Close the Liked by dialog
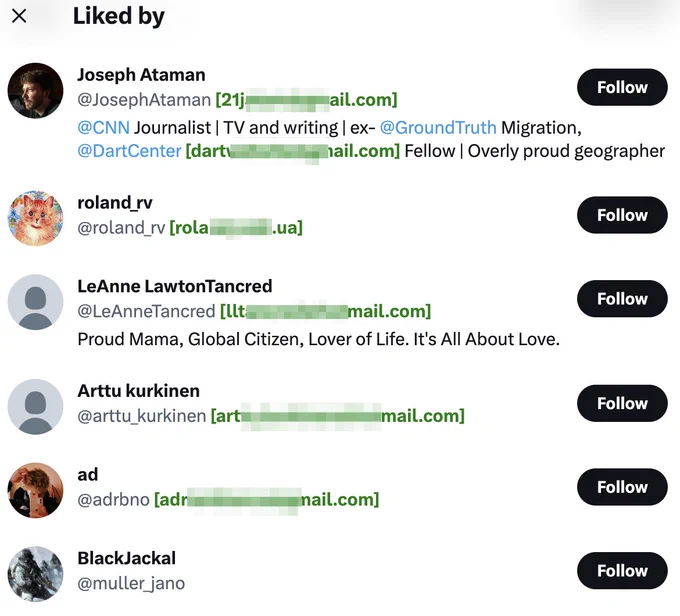The image size is (680, 616). pyautogui.click(x=19, y=16)
